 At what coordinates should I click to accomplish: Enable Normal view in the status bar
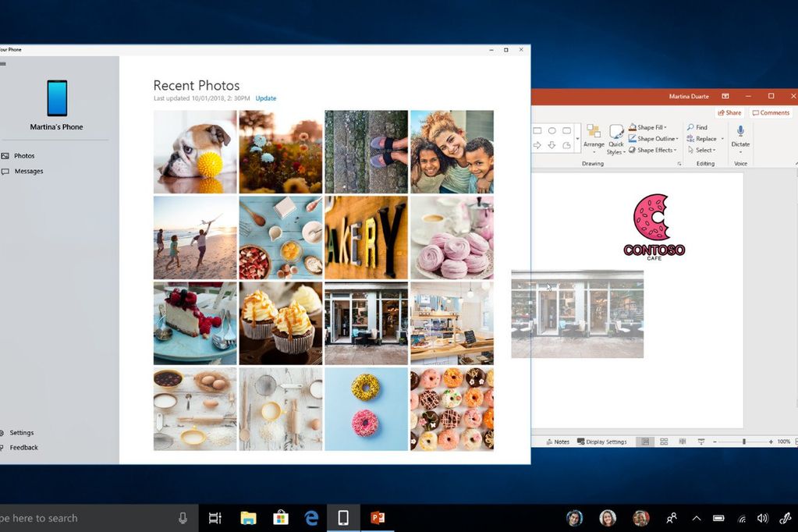click(644, 442)
